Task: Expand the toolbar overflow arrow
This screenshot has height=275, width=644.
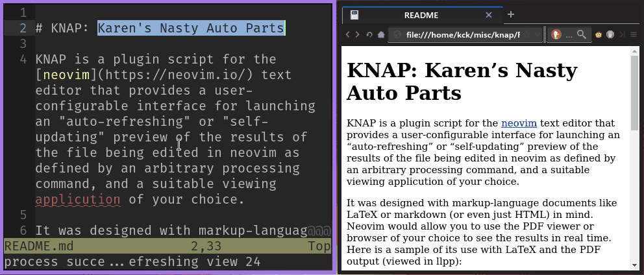Action: (x=622, y=35)
